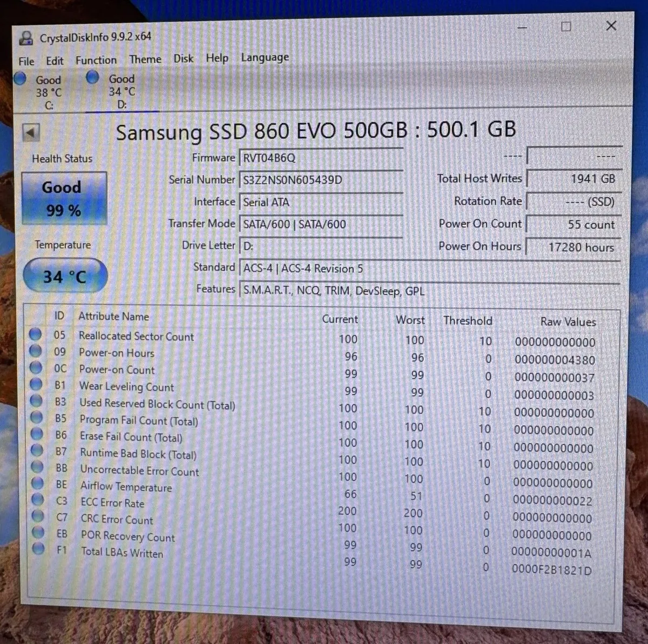Image resolution: width=648 pixels, height=644 pixels.
Task: Click the status dot for POR Recovery Count
Action: [x=38, y=533]
